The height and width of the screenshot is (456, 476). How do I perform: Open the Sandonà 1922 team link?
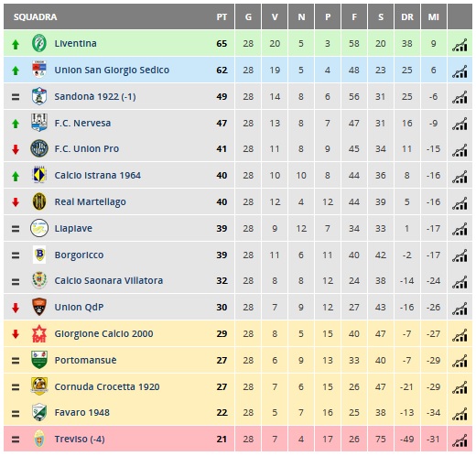[95, 96]
